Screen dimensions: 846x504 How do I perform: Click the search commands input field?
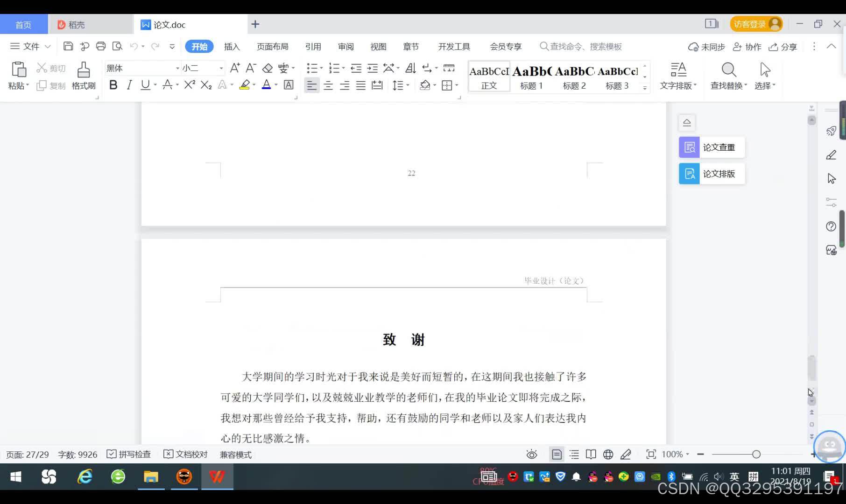[x=581, y=47]
